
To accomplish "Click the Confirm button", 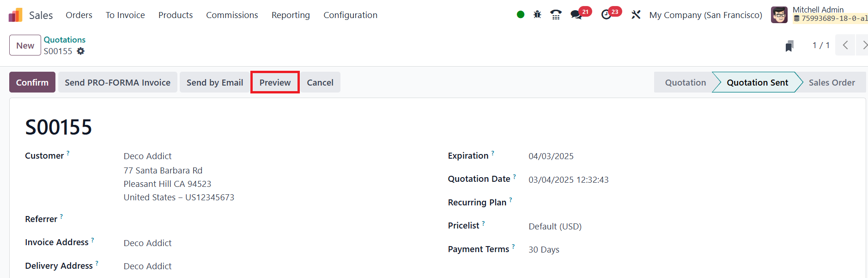I will pyautogui.click(x=32, y=82).
